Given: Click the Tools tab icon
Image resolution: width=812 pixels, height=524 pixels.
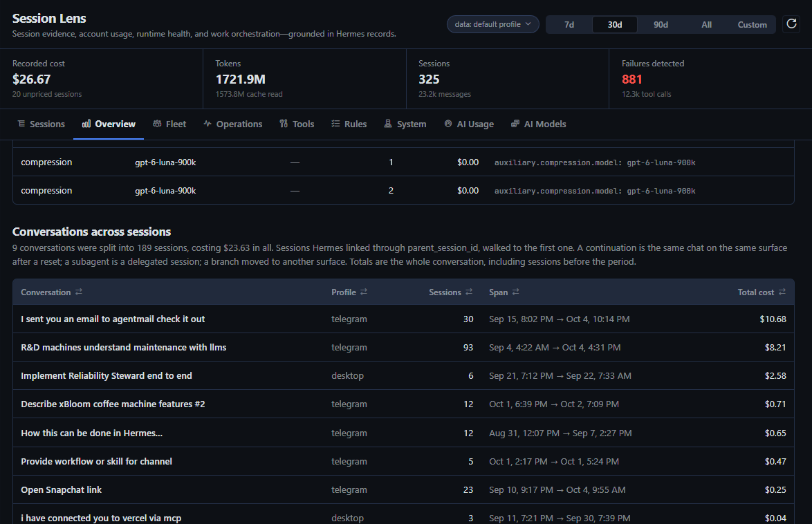Looking at the screenshot, I should (284, 124).
